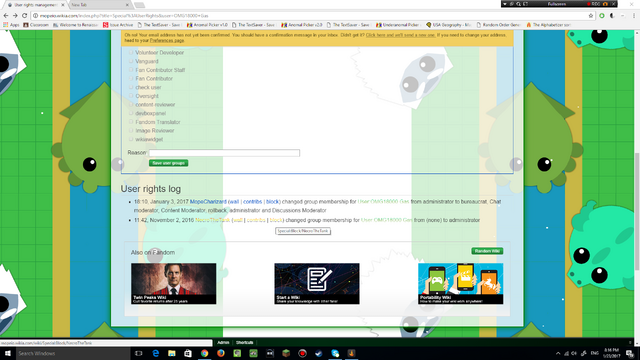Enable the Image Reviewer group checkbox
The height and width of the screenshot is (360, 640).
point(131,131)
